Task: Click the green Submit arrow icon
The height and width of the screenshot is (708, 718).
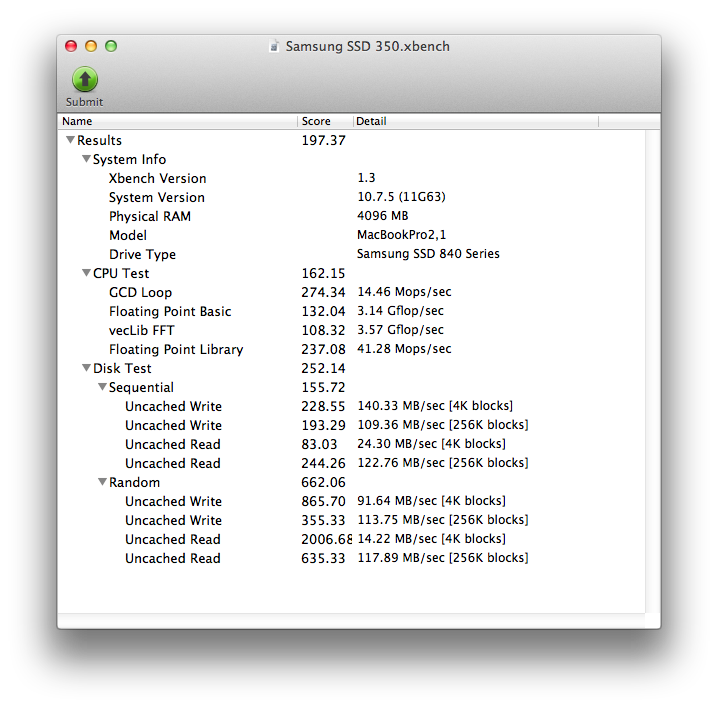Action: point(85,79)
